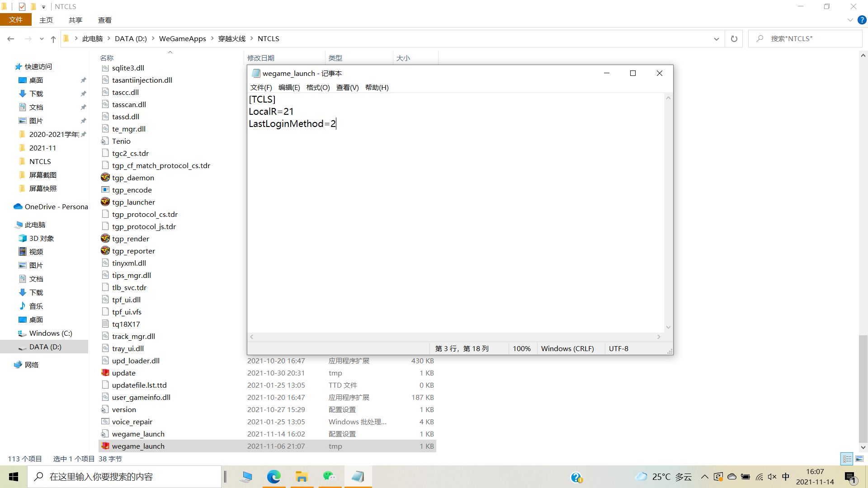Screen dimensions: 868x488
Task: Click the tgp_daemon application icon
Action: click(105, 178)
